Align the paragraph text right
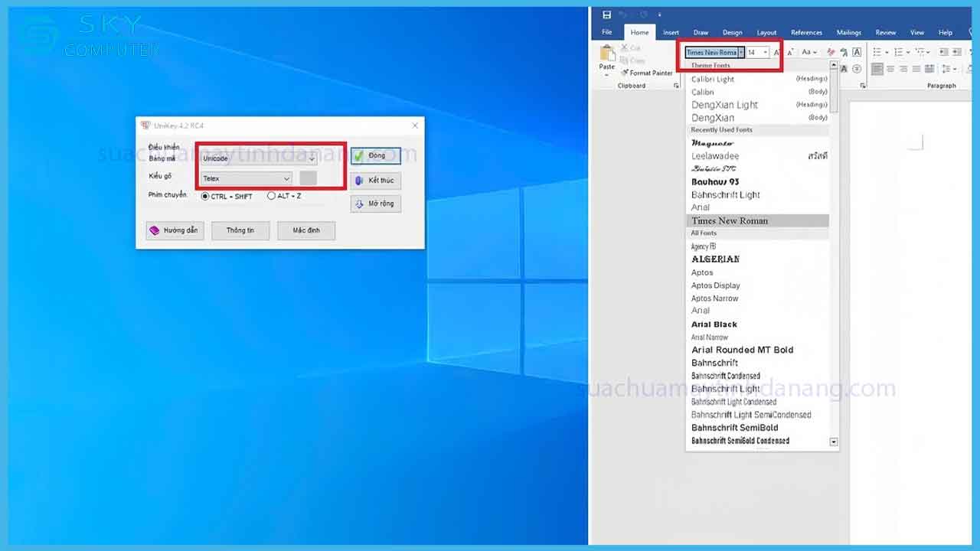The width and height of the screenshot is (980, 551). pos(903,69)
